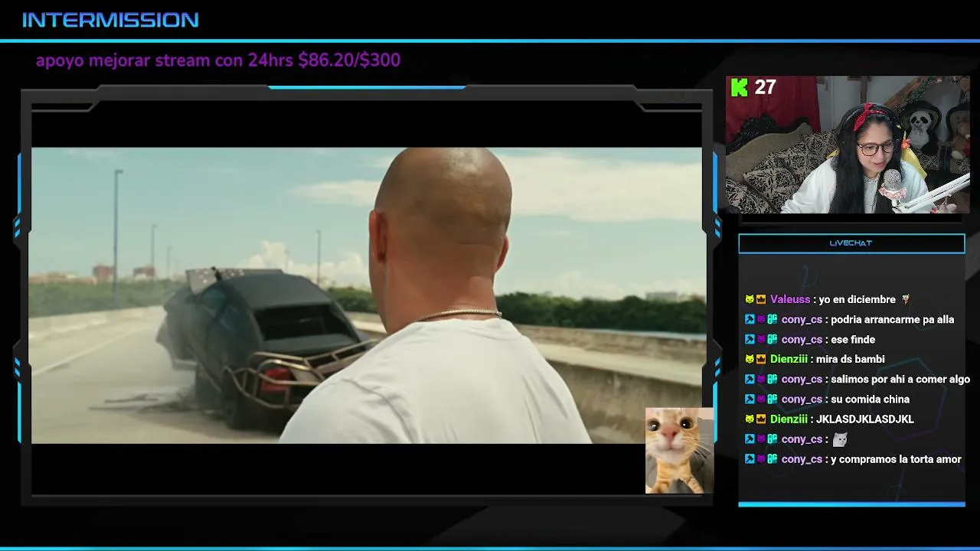Image resolution: width=980 pixels, height=551 pixels.
Task: Click the message 'y compramos la torta amor'
Action: 896,459
